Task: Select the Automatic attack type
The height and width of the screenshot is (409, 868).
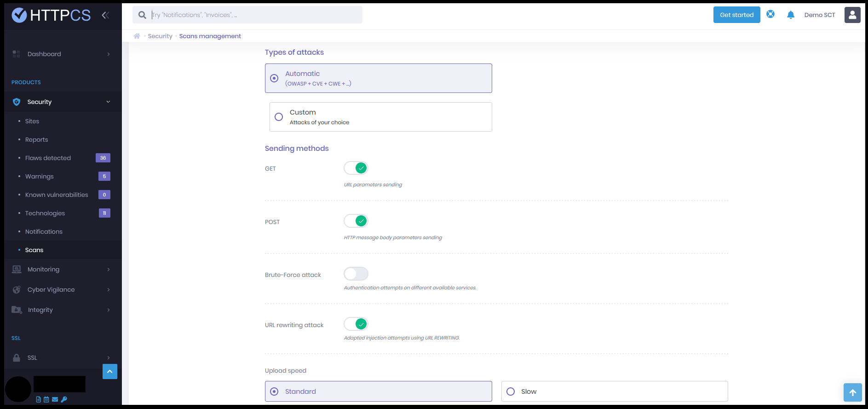Action: [x=379, y=78]
